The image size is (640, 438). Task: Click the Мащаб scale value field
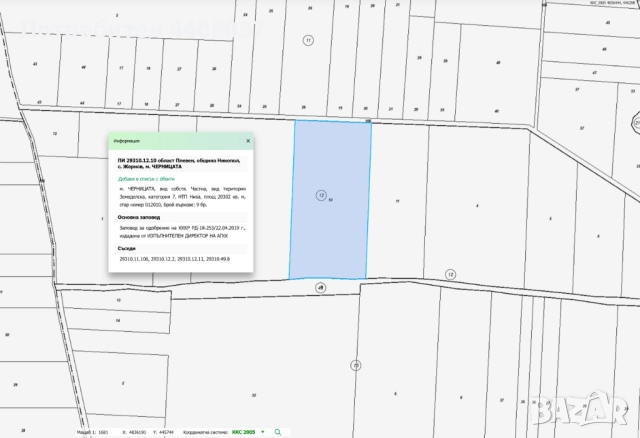(x=105, y=432)
